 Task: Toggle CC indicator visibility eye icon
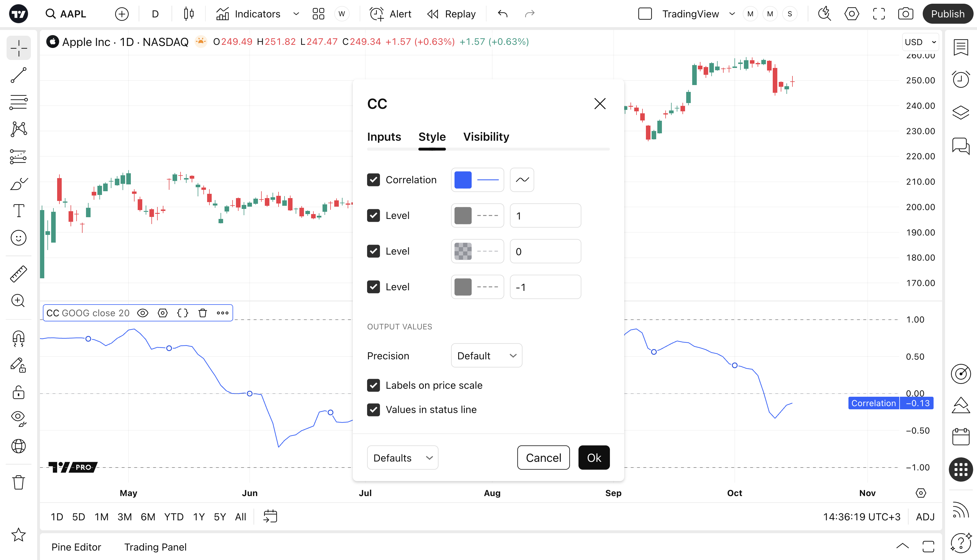(143, 313)
